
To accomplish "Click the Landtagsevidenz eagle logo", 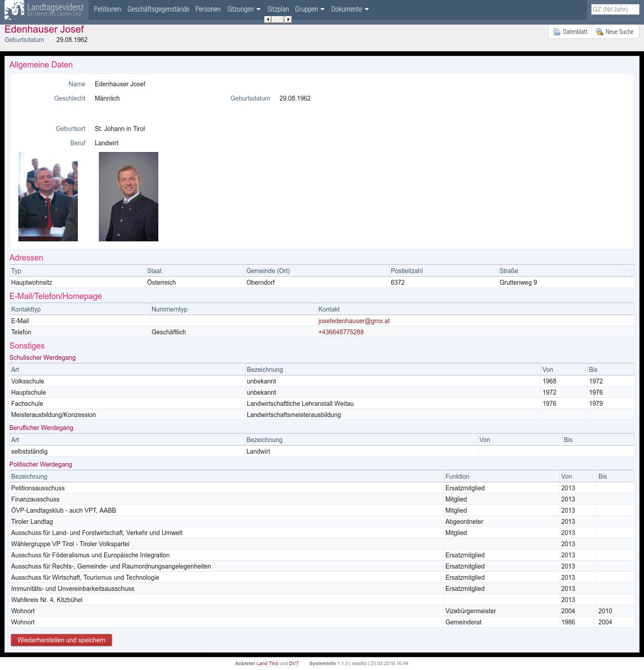I will coord(14,10).
